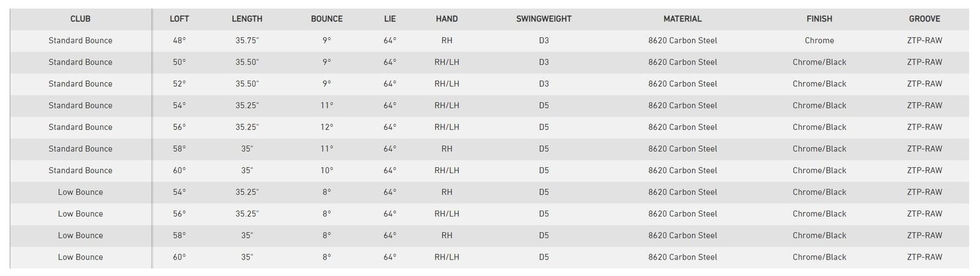Image resolution: width=980 pixels, height=276 pixels.
Task: Click the BOUNCE column header
Action: click(326, 19)
